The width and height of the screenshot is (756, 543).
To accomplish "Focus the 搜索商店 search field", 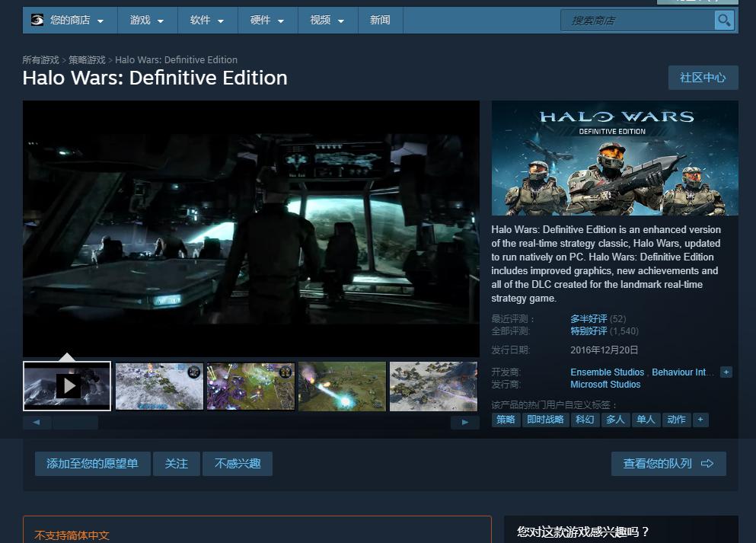I will pyautogui.click(x=637, y=21).
